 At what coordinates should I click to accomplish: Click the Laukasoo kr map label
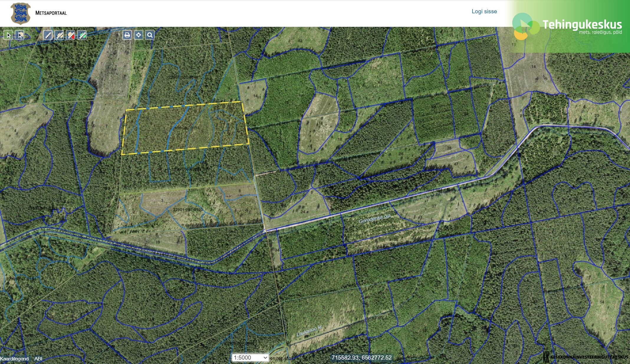click(x=309, y=331)
